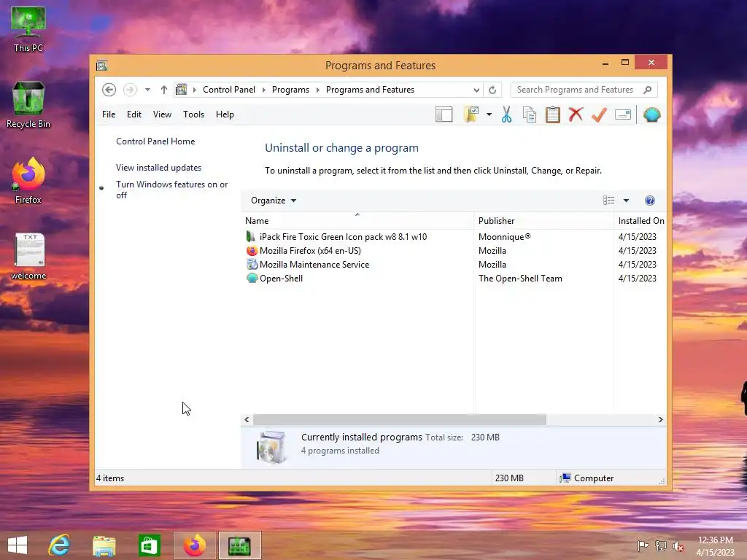Click the Control Panel breadcrumb

click(228, 90)
